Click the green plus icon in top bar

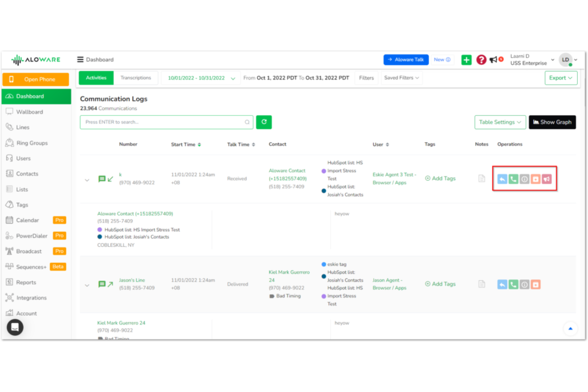(466, 60)
